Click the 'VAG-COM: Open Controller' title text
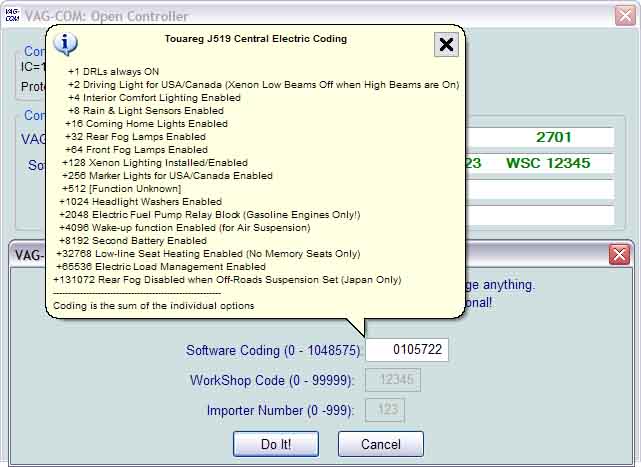The height and width of the screenshot is (467, 641). [106, 16]
